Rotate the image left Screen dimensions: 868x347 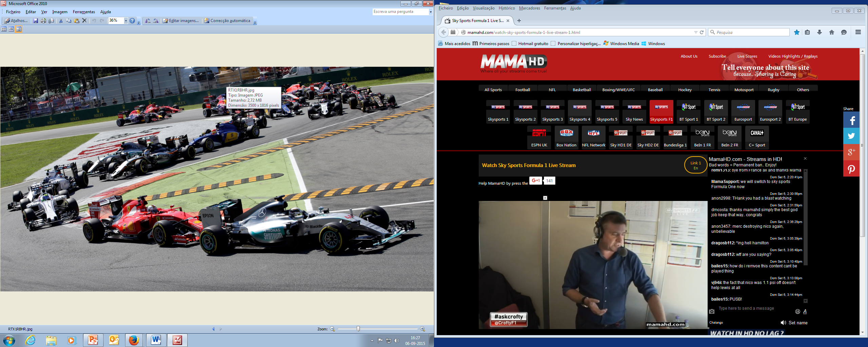148,21
